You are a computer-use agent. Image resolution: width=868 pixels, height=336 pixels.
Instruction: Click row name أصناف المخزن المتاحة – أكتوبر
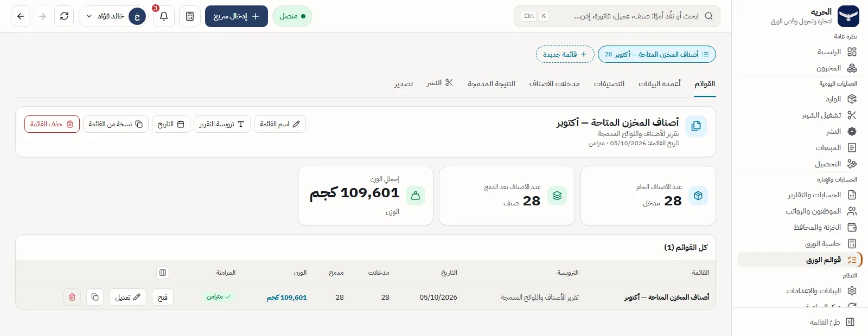click(x=667, y=298)
